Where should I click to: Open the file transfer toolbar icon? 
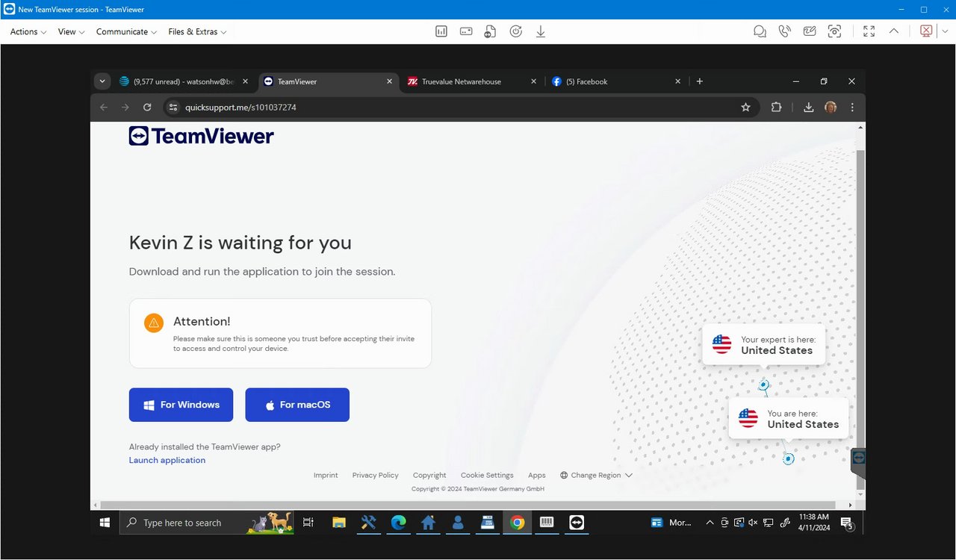[491, 31]
